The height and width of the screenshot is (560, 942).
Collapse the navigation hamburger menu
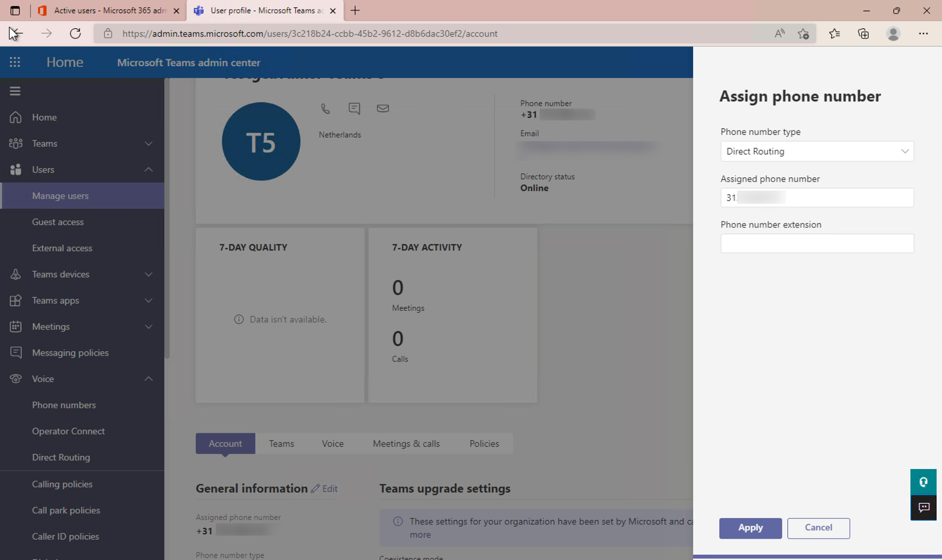(15, 91)
